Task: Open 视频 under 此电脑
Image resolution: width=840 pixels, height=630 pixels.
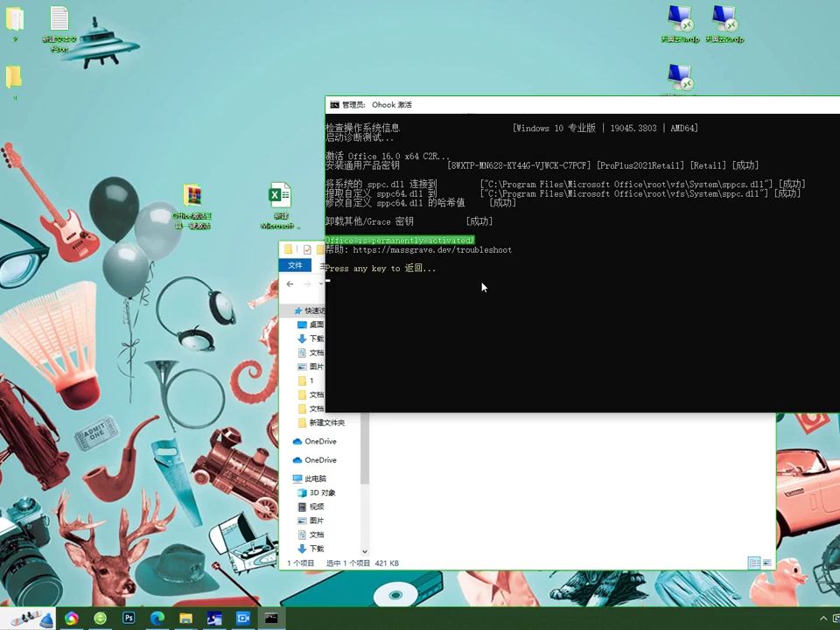Action: tap(311, 507)
